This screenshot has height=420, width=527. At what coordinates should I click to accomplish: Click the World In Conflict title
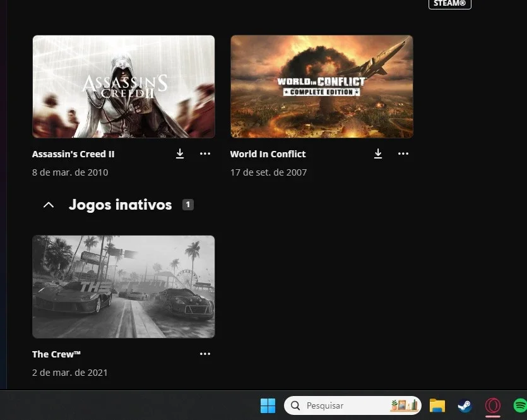point(268,154)
